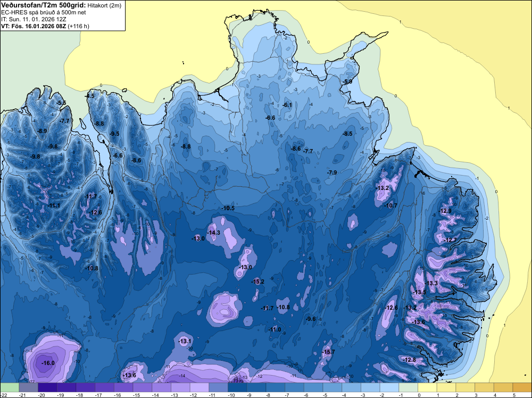Click the orange legend swatch labeled 5
The image size is (532, 398).
pos(522,387)
